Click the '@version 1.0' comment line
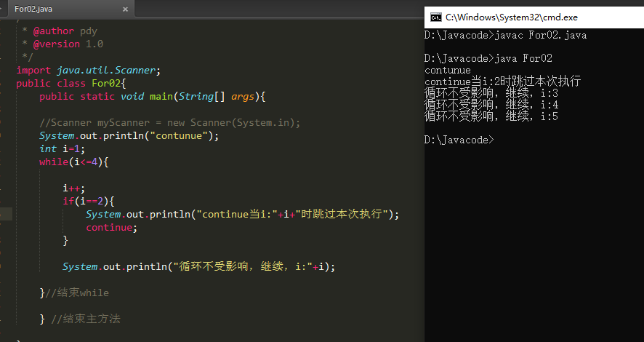 [x=63, y=44]
